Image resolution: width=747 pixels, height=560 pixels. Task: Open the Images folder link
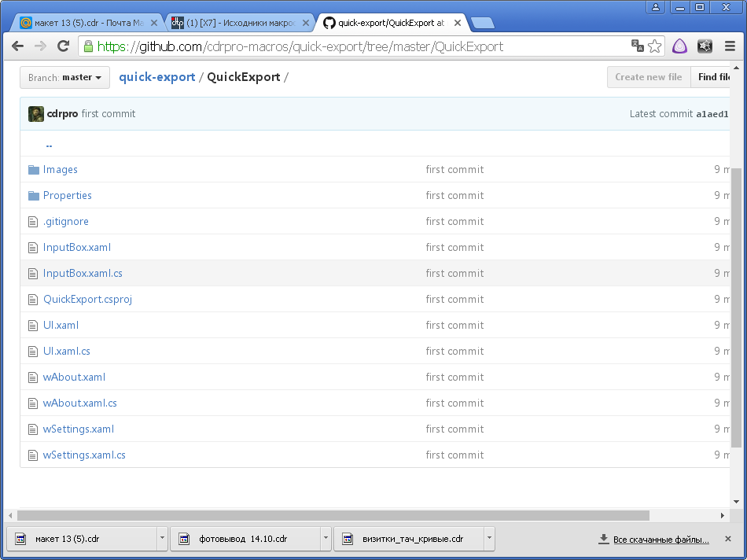60,170
